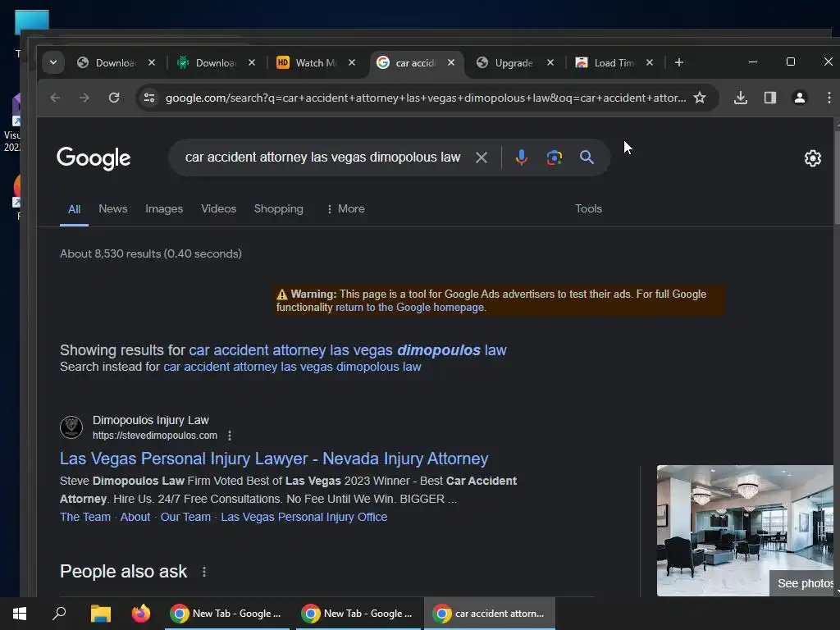Viewport: 840px width, 630px height.
Task: Toggle the Chrome side panel
Action: 769,98
